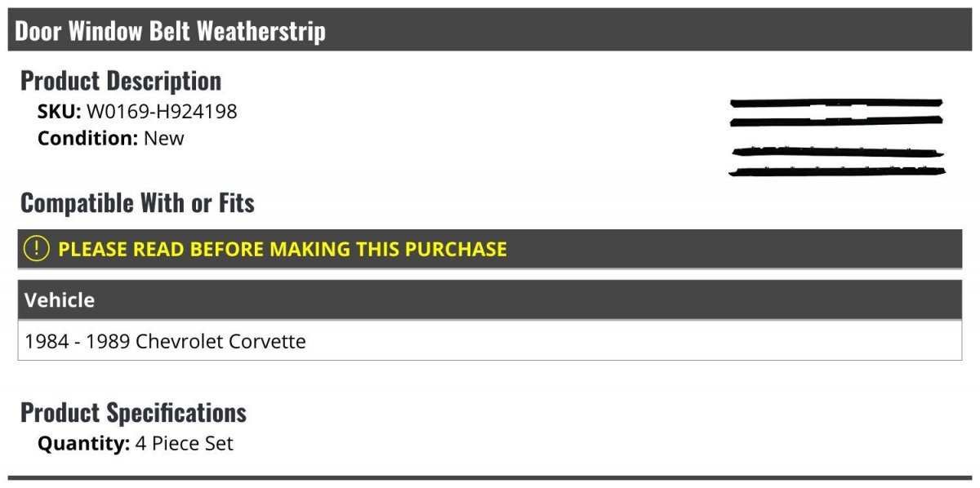
Task: Click the PLEASE READ BEFORE MAKING THIS PURCHASE banner
Action: pos(283,249)
